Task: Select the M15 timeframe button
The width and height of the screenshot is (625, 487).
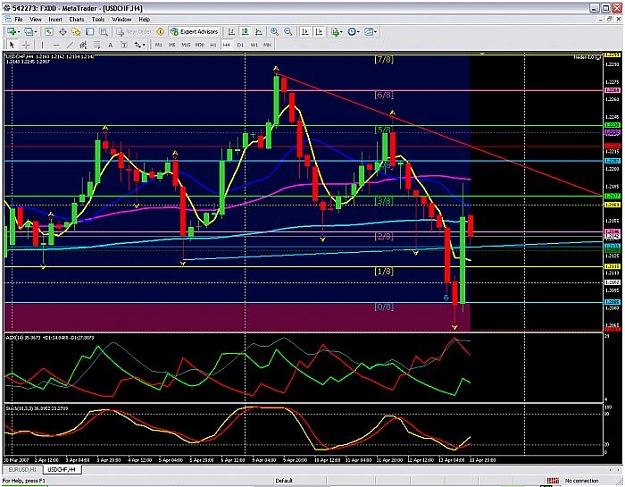Action: 186,45
